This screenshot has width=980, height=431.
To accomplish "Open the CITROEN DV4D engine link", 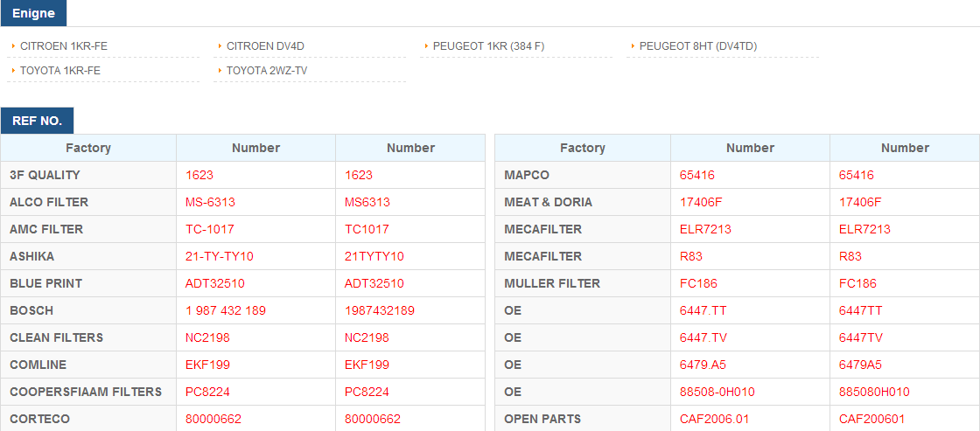I will (265, 45).
